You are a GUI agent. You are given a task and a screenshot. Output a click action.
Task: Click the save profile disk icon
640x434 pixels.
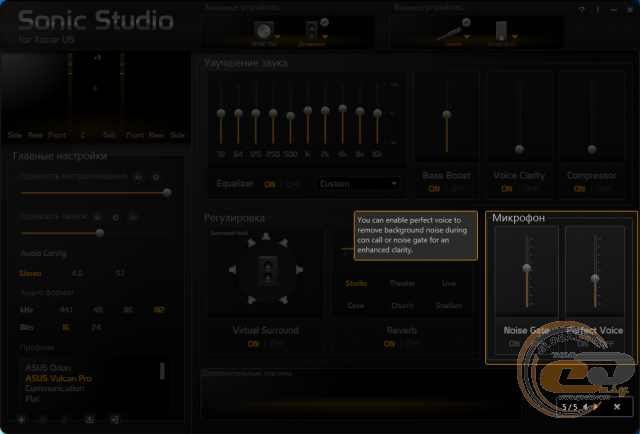click(43, 419)
